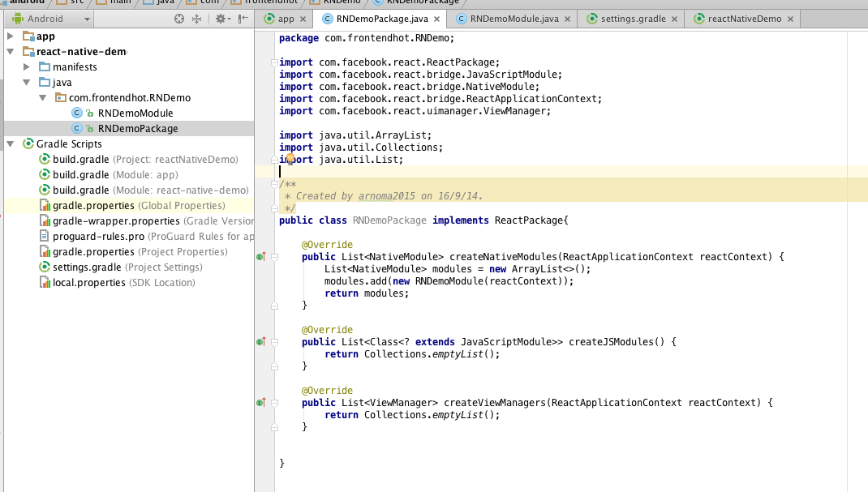Viewport: 868px width, 492px height.
Task: Click override gutter icon beside createJSModules
Action: pyautogui.click(x=261, y=342)
